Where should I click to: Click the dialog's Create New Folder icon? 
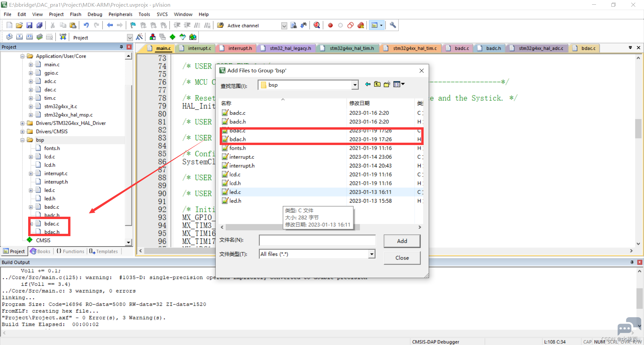[x=387, y=84]
